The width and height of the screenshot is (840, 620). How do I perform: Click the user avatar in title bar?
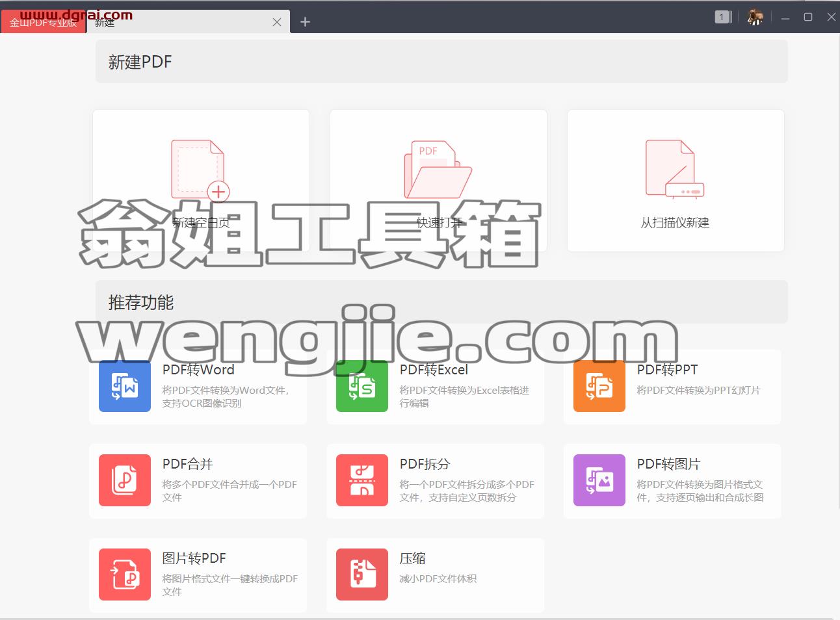point(755,18)
